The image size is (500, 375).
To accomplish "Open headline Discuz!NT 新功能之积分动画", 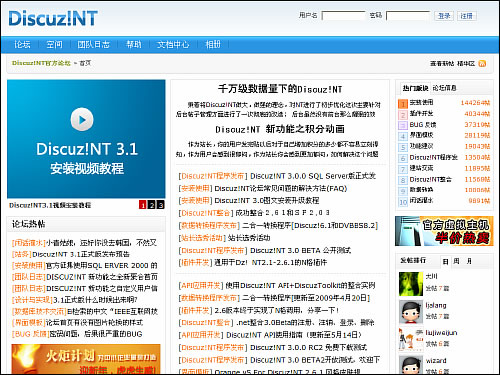I will 280,129.
